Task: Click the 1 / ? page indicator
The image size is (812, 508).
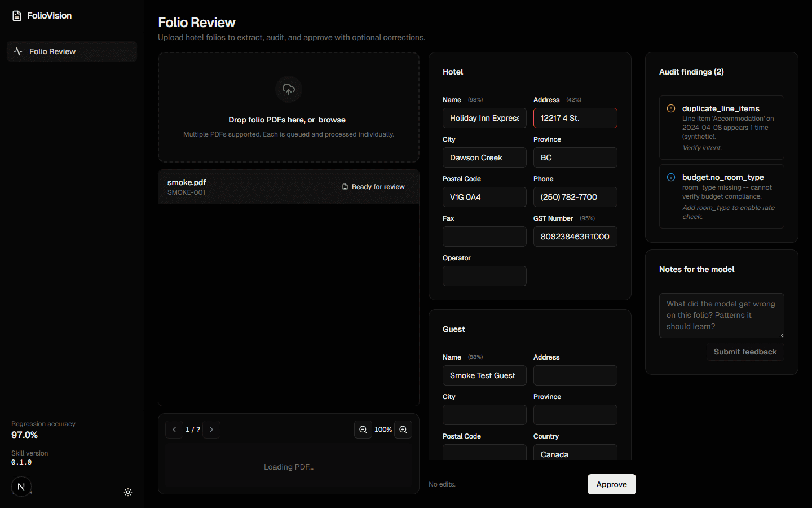Action: pos(193,430)
